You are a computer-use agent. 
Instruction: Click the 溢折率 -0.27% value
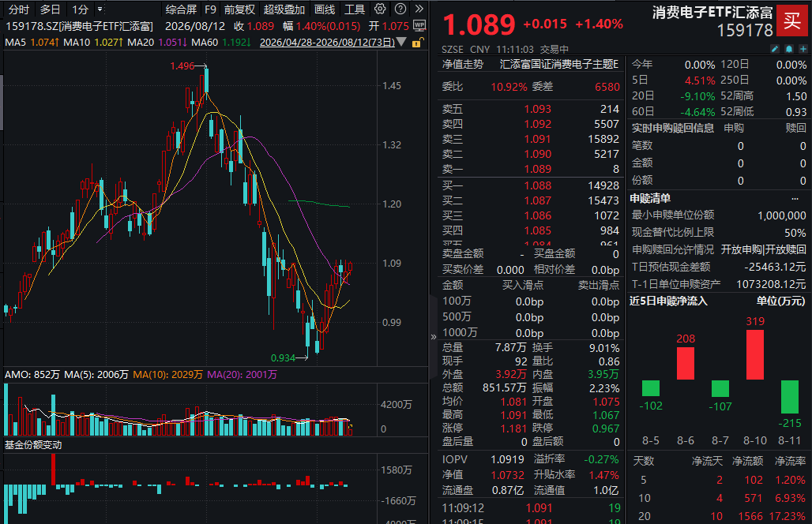coord(601,459)
